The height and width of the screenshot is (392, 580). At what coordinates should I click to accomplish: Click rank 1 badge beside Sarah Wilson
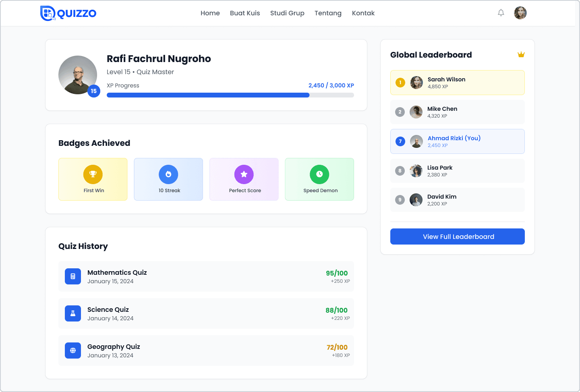click(x=400, y=83)
